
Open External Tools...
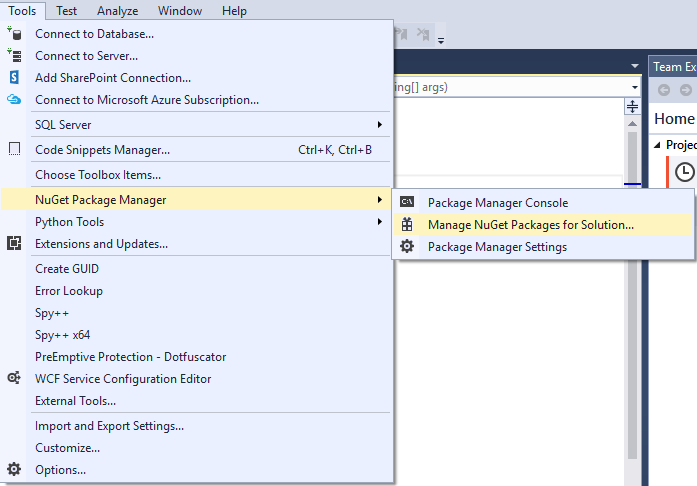[x=196, y=401]
